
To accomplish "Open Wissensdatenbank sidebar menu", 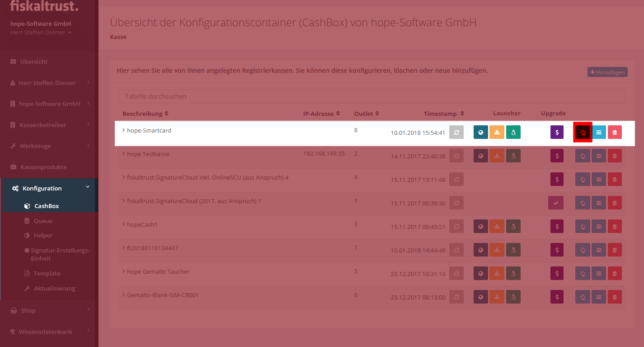I will pos(49,332).
